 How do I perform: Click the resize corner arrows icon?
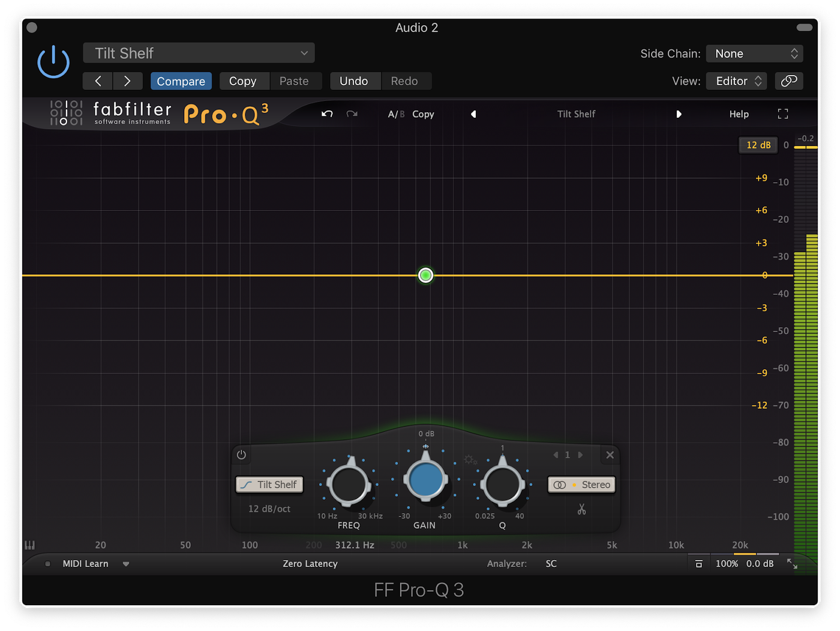pos(792,564)
